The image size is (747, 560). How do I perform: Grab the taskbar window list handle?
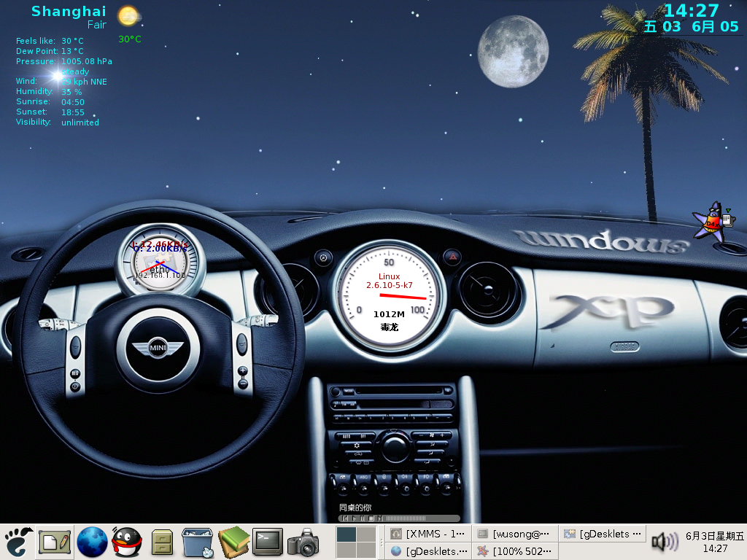point(381,542)
